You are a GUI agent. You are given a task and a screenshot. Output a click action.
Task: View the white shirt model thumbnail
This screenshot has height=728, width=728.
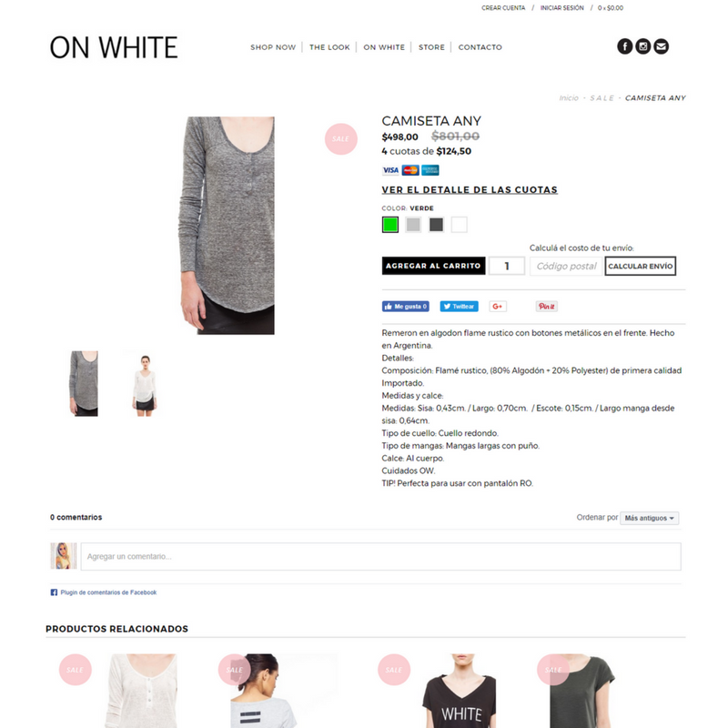pos(145,384)
